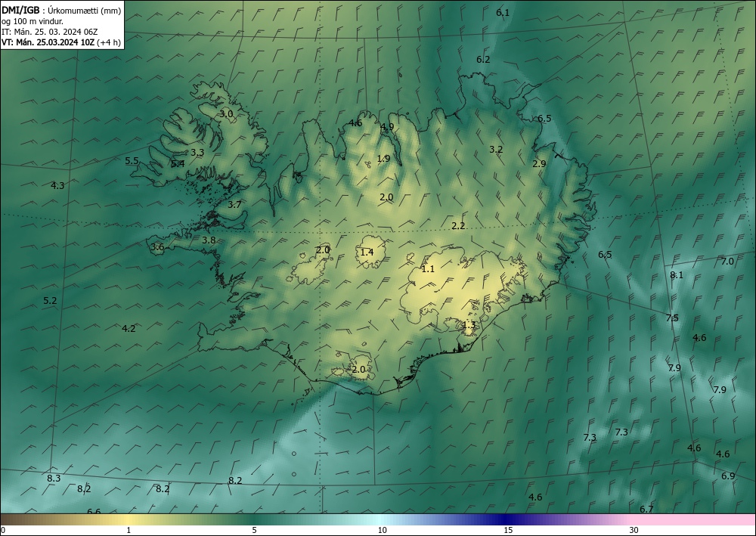Click the 5.5 value on the map
756x536 pixels.
click(x=132, y=161)
